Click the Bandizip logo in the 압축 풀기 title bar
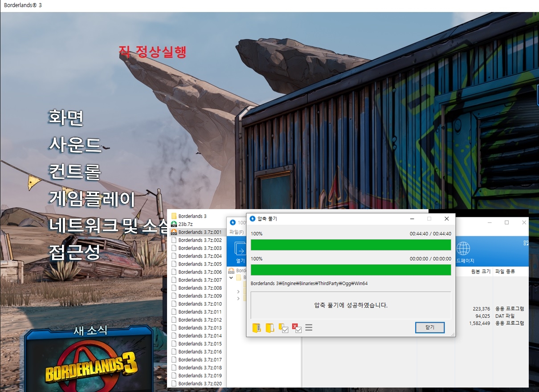Viewport: 539px width, 392px height. coord(253,218)
